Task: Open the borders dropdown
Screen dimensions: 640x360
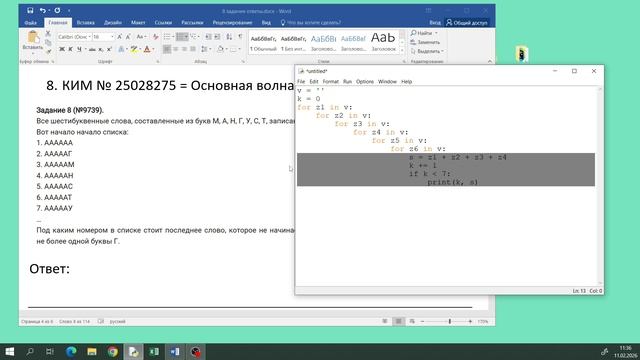Action: (239, 49)
